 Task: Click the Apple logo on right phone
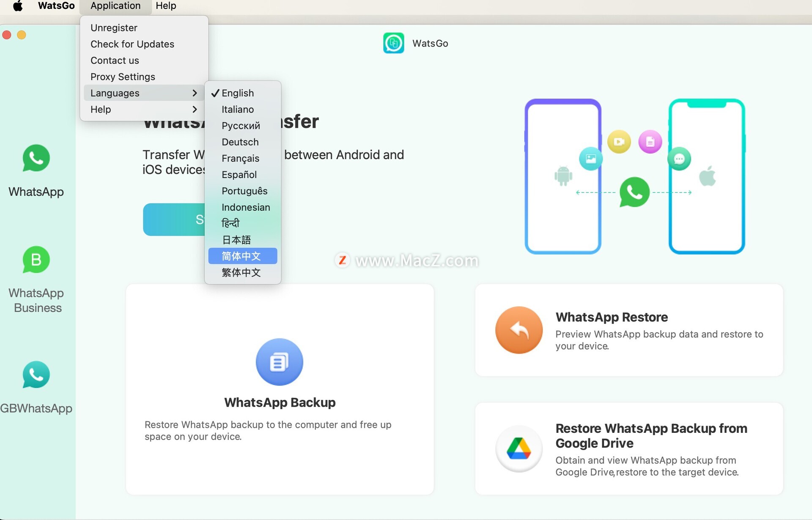[708, 176]
